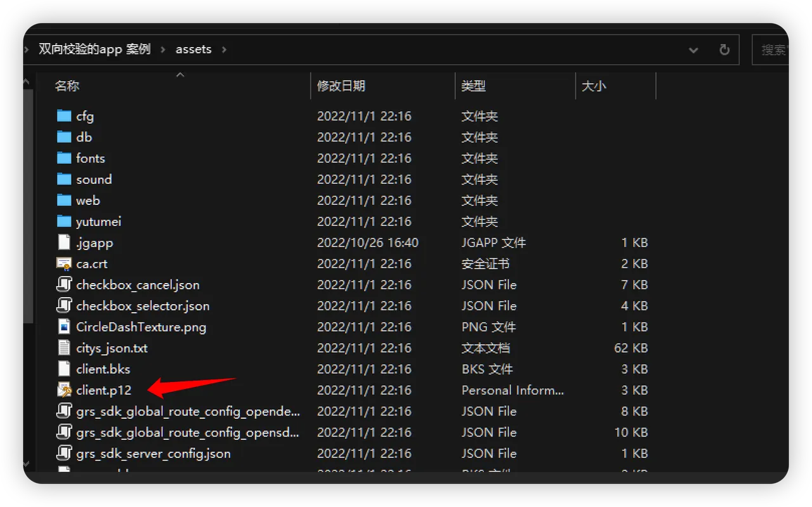The width and height of the screenshot is (812, 507).
Task: Expand chevron between 双向校验的app 案例 and assets
Action: (163, 49)
